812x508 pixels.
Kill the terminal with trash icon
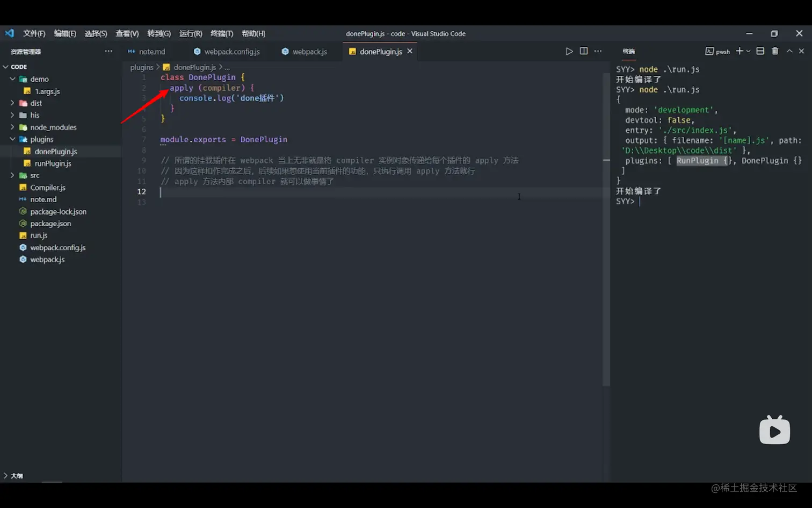coord(775,51)
